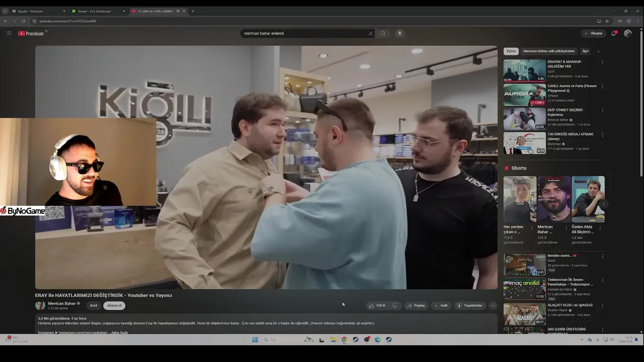The width and height of the screenshot is (644, 362).
Task: Open Tedesco'nun İlk Sınavı video title
Action: coord(570,282)
